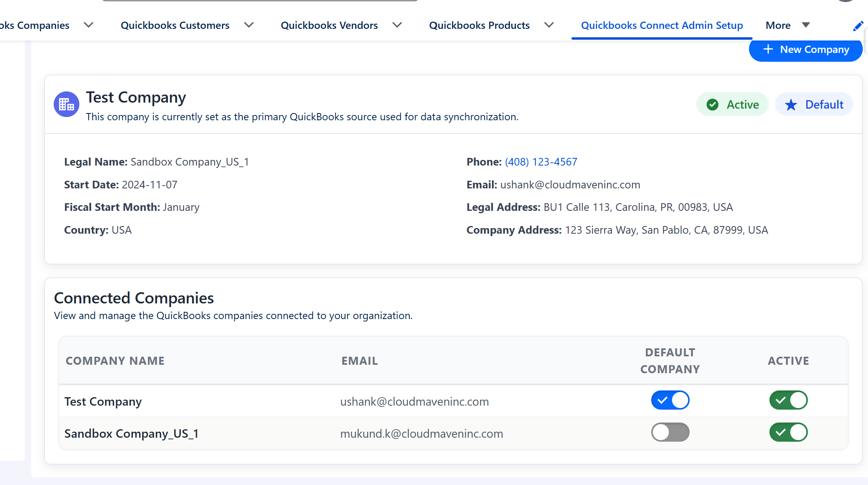Click the Connected Companies heading
Viewport: 868px width, 485px height.
coord(134,298)
